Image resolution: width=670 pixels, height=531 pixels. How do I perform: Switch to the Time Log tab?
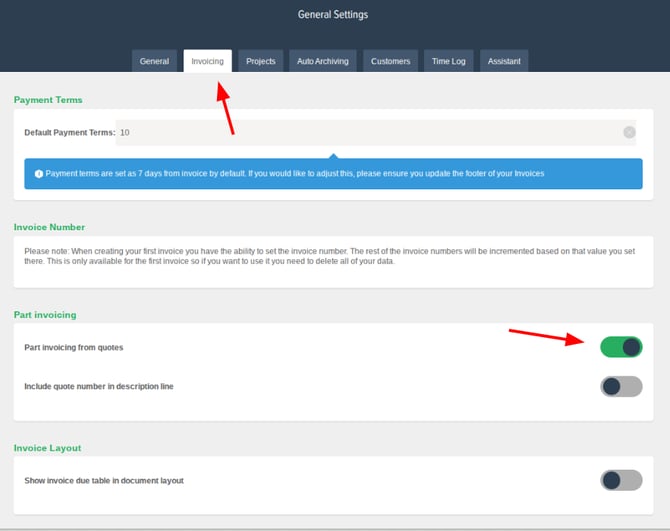tap(448, 61)
